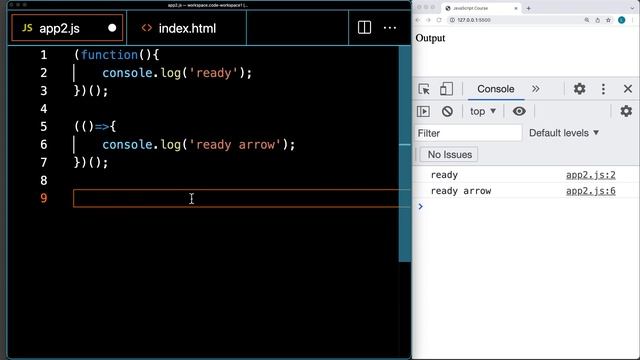Open the app2.js:6 source link
640x360 pixels.
(591, 191)
